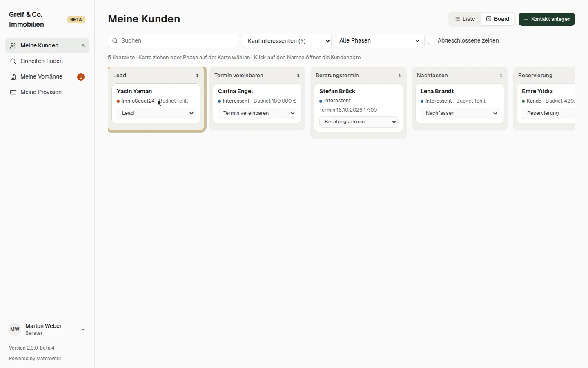Open Stefan Brück's customer record
This screenshot has width=588, height=368.
[337, 91]
